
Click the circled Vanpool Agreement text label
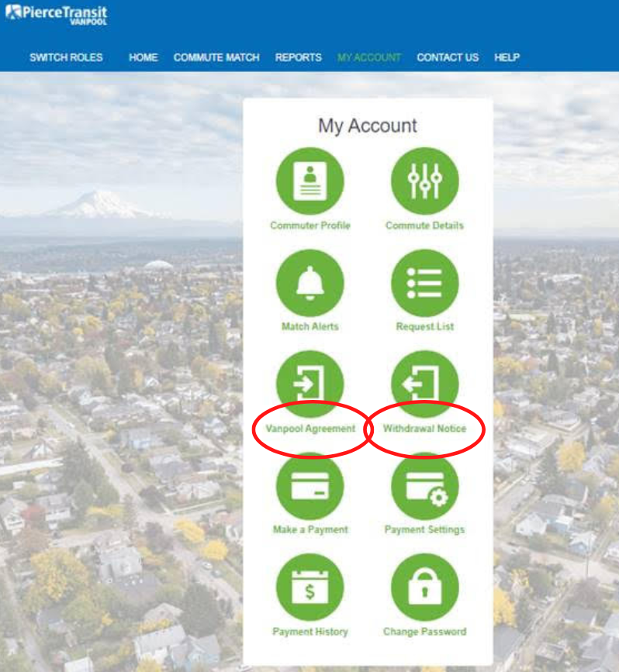(310, 428)
